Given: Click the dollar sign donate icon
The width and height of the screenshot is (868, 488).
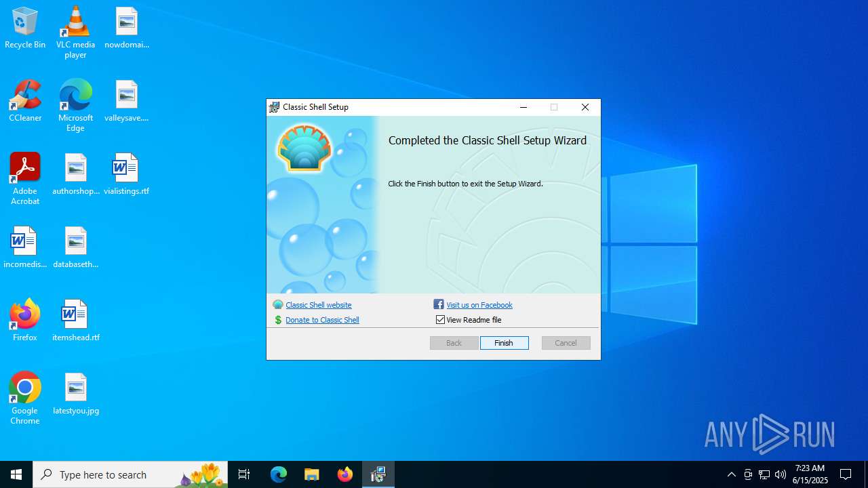Looking at the screenshot, I should point(278,320).
